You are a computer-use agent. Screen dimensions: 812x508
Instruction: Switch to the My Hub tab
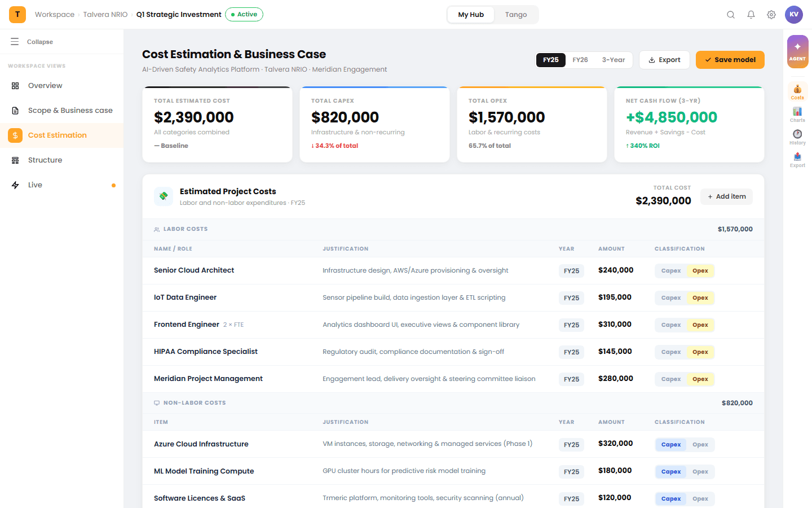[471, 15]
